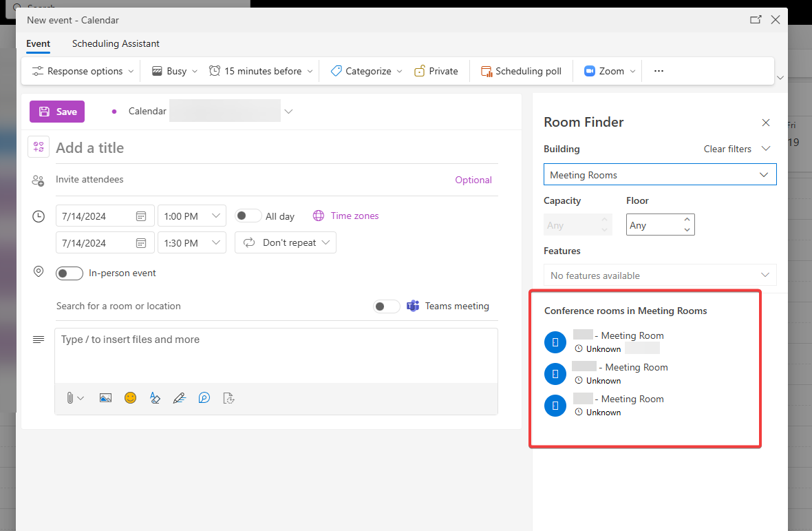Mark the event as Private

click(x=436, y=71)
